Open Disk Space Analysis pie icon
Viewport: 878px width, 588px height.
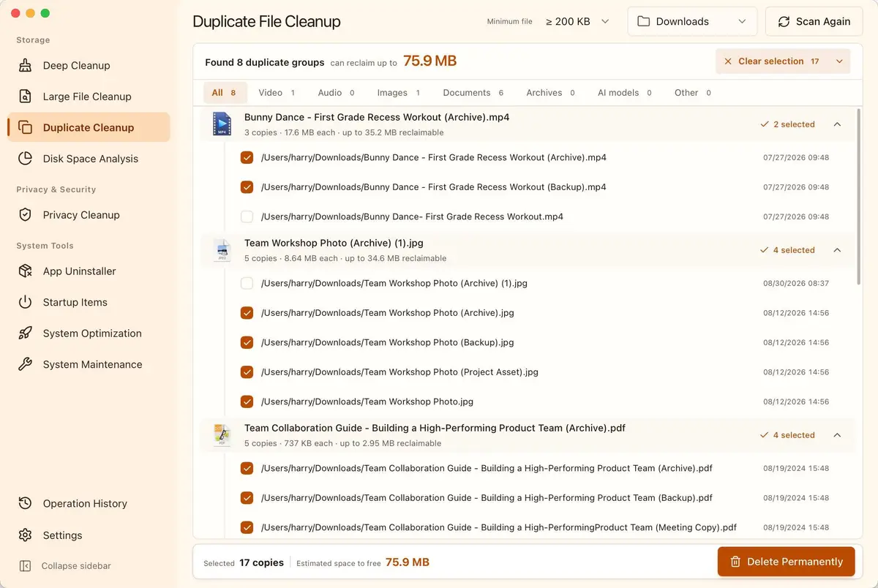(x=26, y=159)
